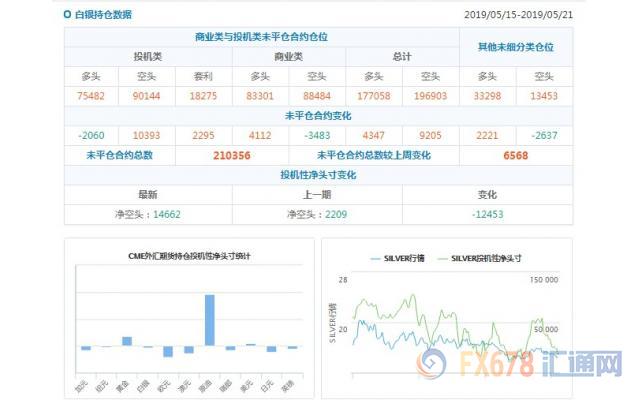640x400 pixels.
Task: Click the 未平仓合约变化 section header
Action: 318,116
